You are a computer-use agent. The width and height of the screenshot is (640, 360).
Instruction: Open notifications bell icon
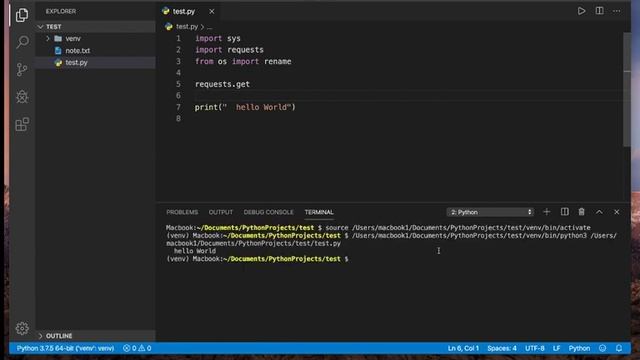(x=619, y=348)
